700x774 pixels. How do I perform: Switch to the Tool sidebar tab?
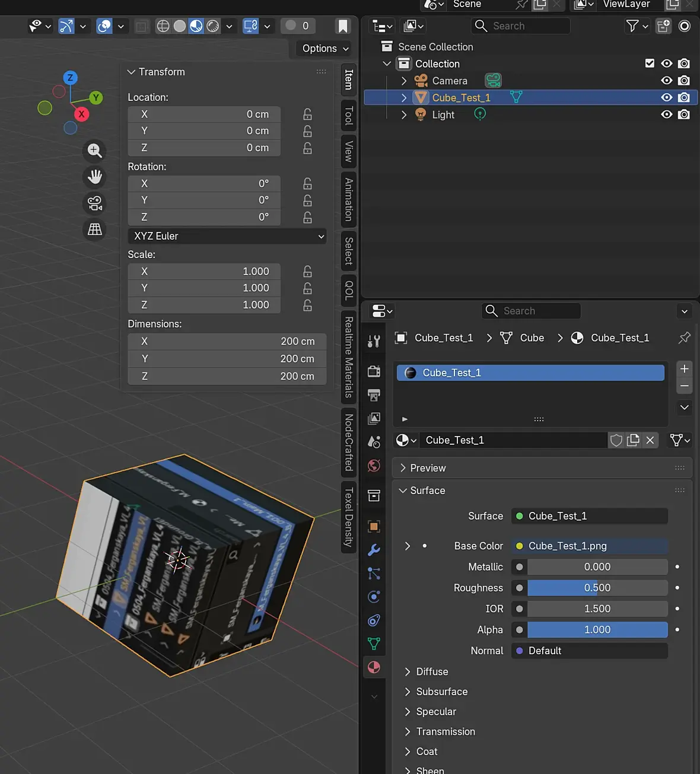coord(349,116)
